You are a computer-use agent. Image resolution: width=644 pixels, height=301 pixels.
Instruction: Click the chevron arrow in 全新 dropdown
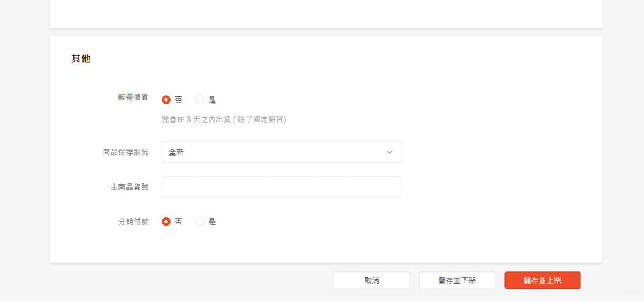(390, 152)
